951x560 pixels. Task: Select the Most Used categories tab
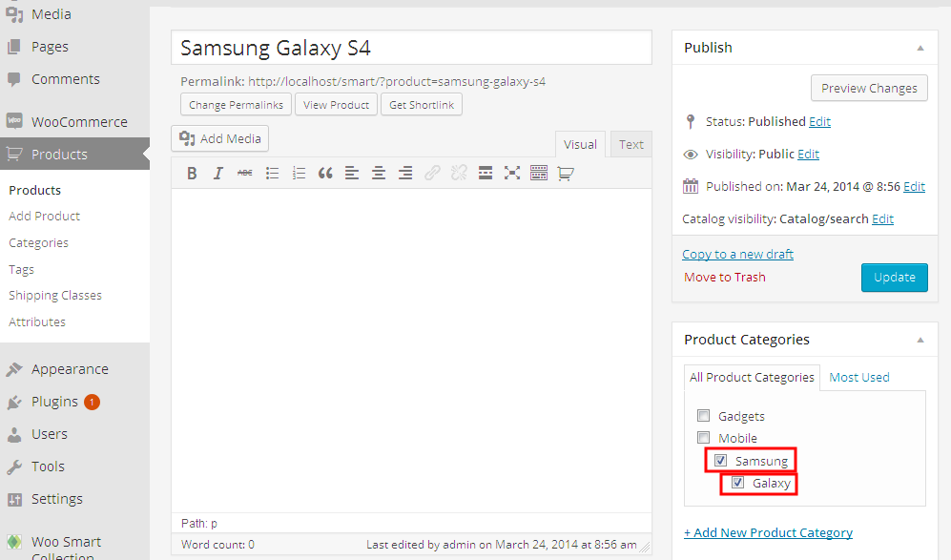point(858,378)
